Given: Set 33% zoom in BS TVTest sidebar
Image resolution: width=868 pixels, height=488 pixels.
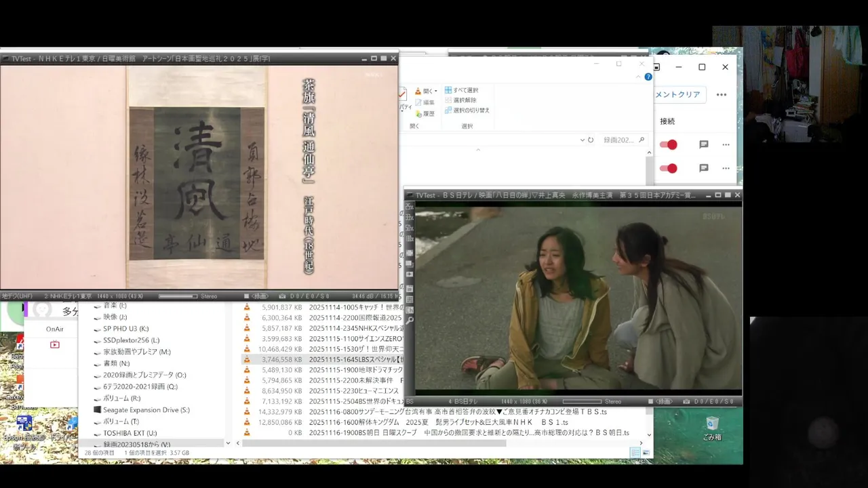Looking at the screenshot, I should (x=410, y=218).
